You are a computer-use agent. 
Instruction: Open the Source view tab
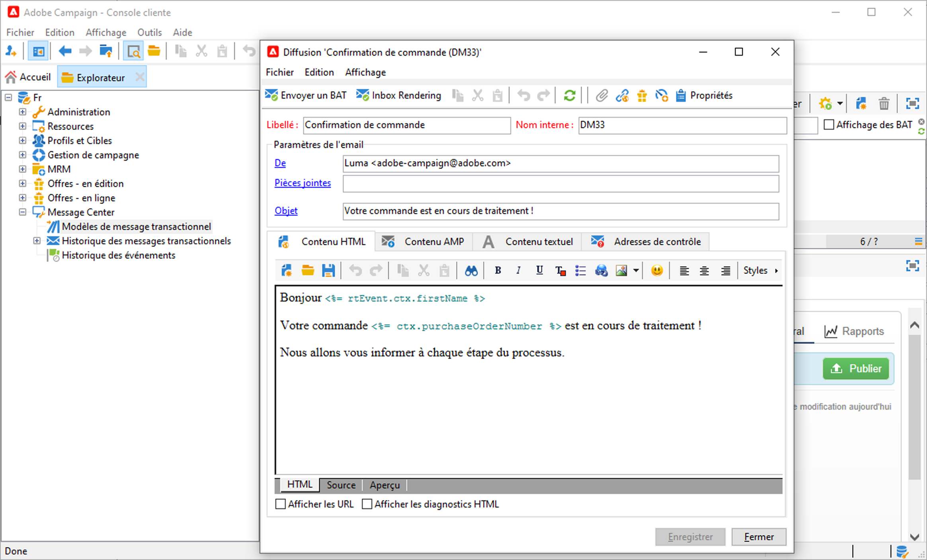(341, 485)
